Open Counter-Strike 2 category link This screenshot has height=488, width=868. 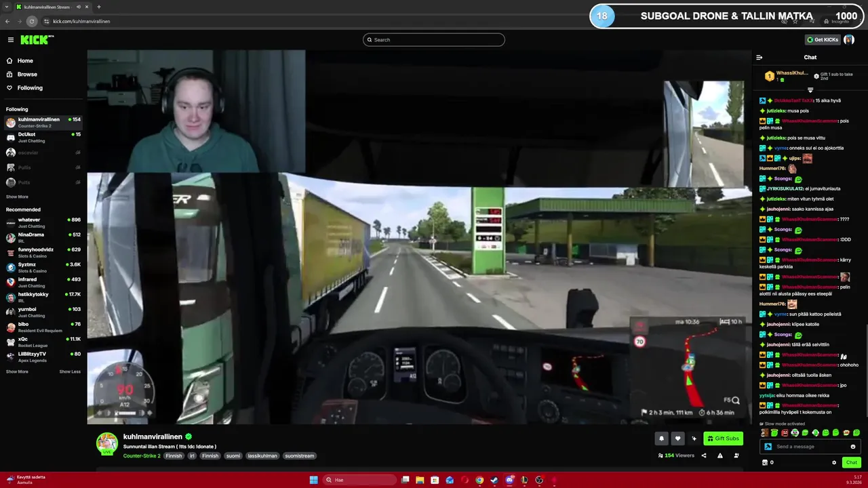pyautogui.click(x=142, y=456)
